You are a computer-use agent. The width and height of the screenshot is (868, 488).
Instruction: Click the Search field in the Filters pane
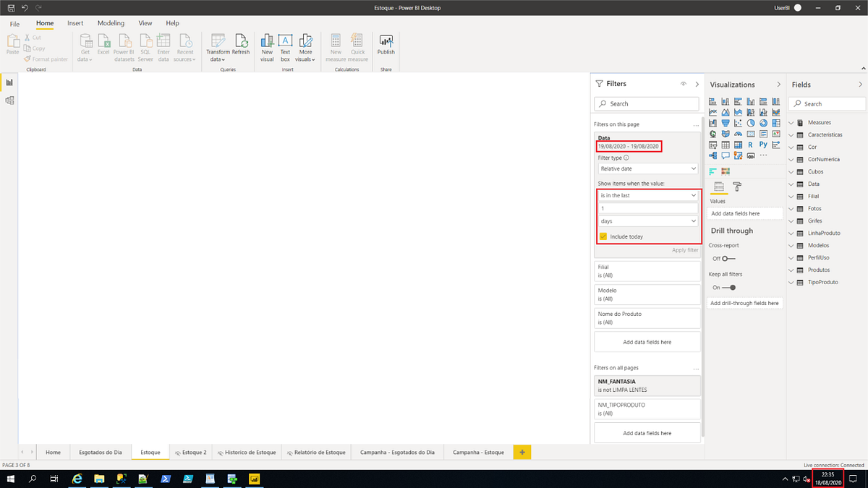646,103
